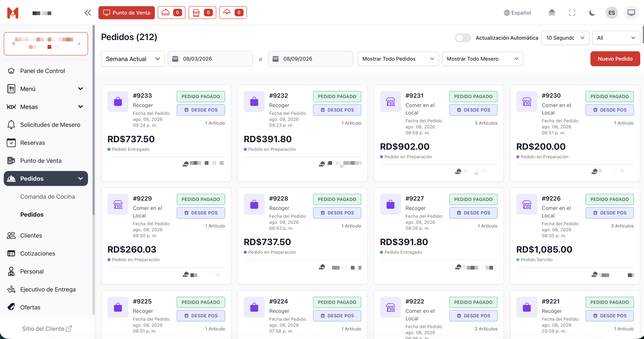The height and width of the screenshot is (339, 644).
Task: Click DESDE POS badge on order #9233
Action: point(201,110)
